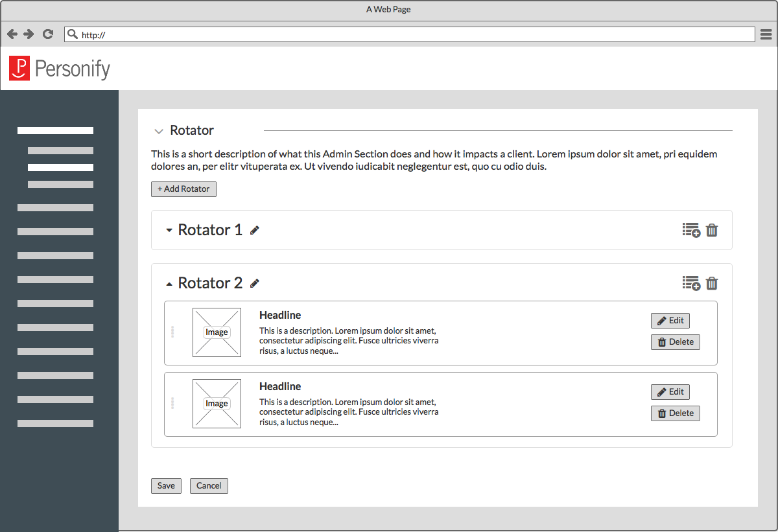Select the third indented sidebar sub-item

click(x=60, y=184)
